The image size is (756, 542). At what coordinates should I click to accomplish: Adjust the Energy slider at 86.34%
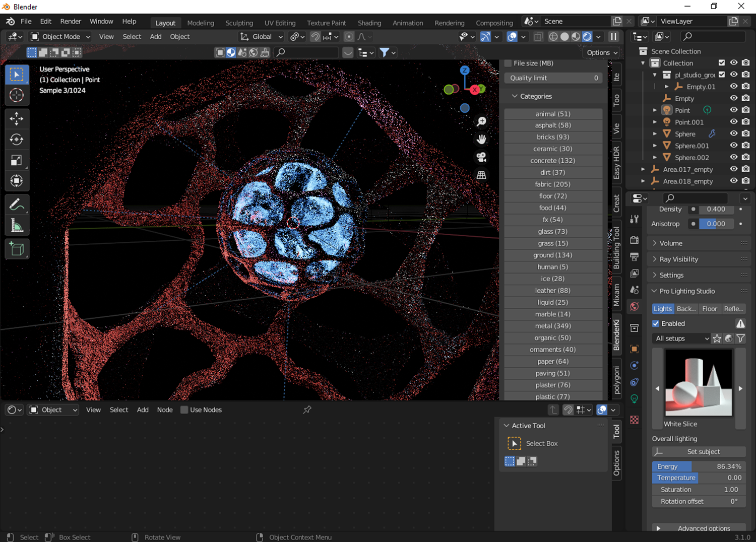click(699, 466)
